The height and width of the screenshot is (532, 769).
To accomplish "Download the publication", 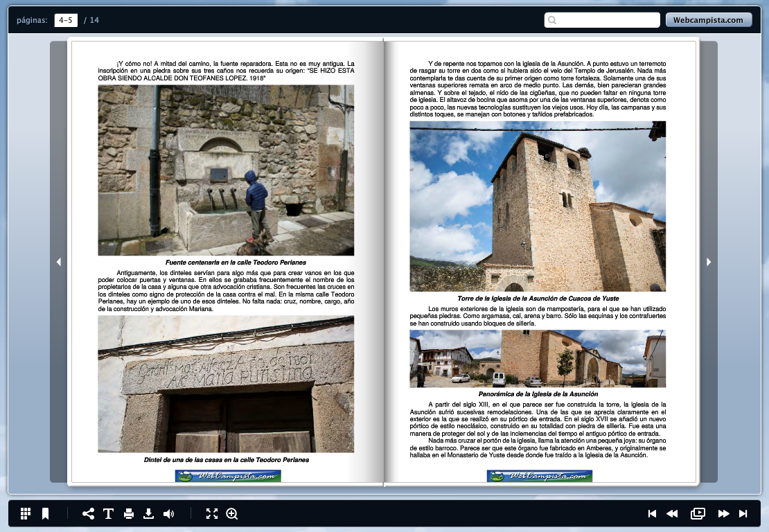I will click(x=148, y=513).
